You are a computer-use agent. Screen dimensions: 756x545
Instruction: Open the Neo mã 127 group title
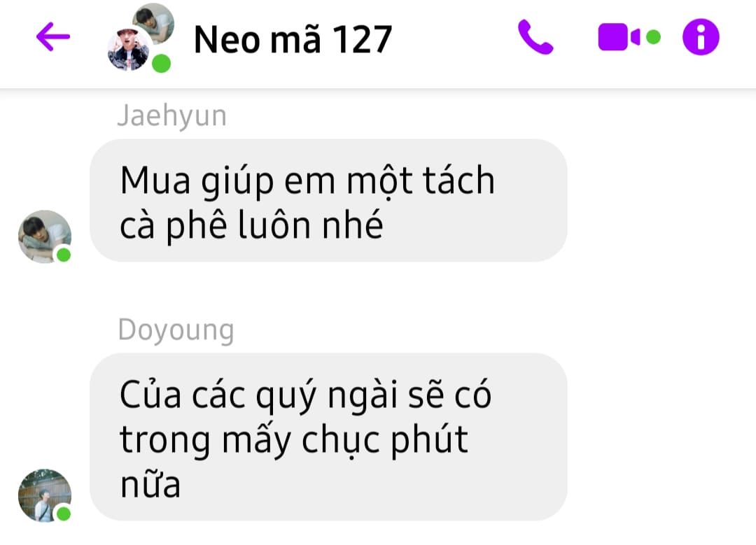coord(293,39)
